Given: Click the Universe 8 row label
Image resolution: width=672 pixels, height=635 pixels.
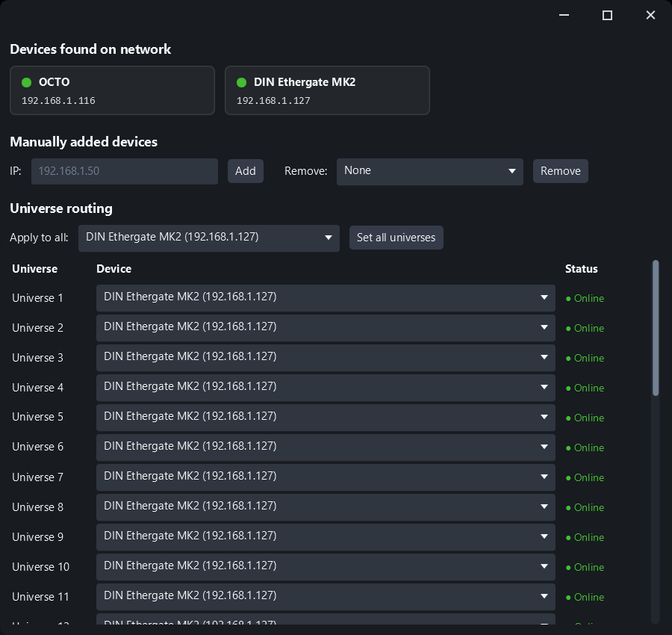Looking at the screenshot, I should point(38,507).
